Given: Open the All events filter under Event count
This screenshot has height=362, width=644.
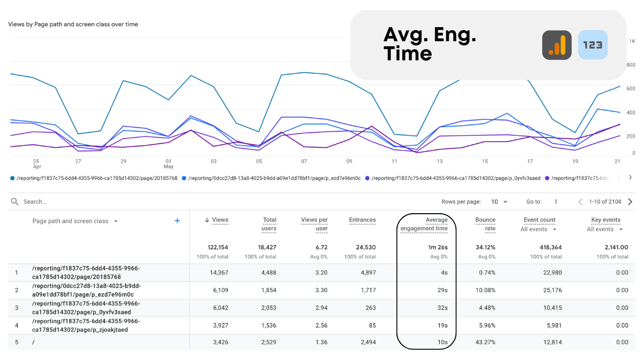Looking at the screenshot, I should pyautogui.click(x=538, y=229).
